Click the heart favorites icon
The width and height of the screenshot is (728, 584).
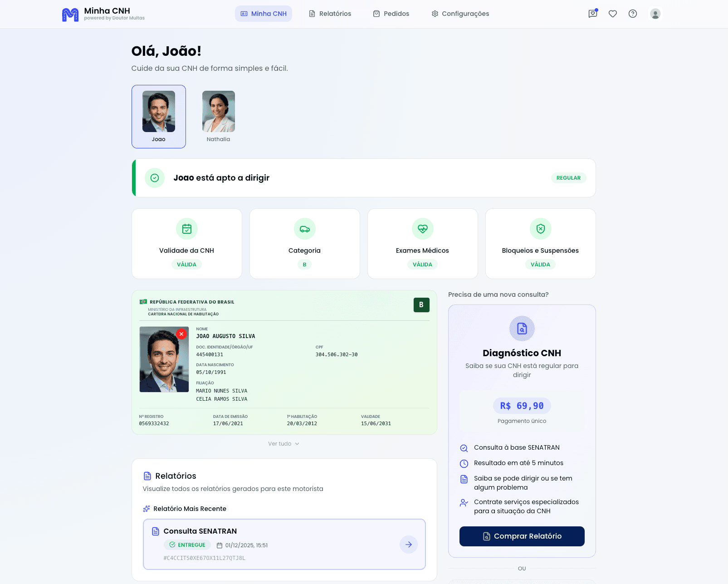pos(612,14)
